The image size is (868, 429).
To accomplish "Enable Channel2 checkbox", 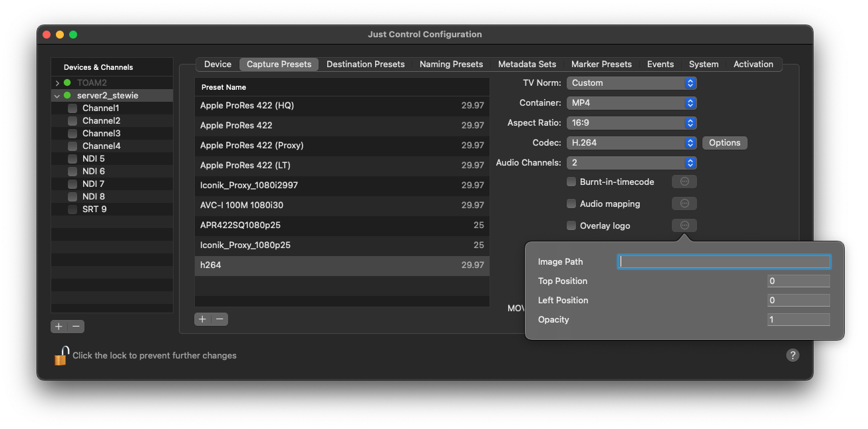I will [x=72, y=121].
